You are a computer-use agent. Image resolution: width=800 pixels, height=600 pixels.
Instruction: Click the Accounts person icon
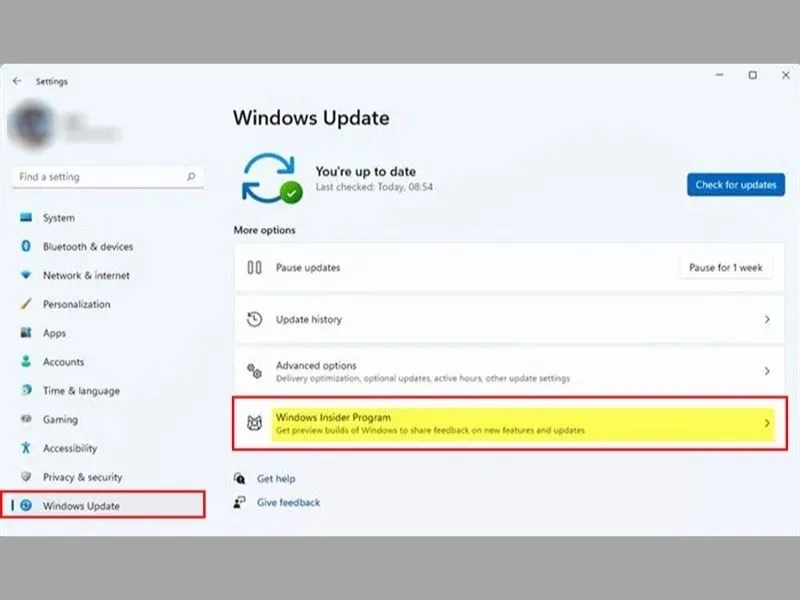coord(26,362)
